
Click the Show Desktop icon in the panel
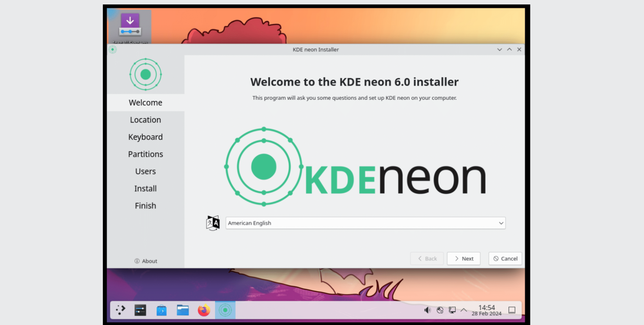tap(512, 310)
